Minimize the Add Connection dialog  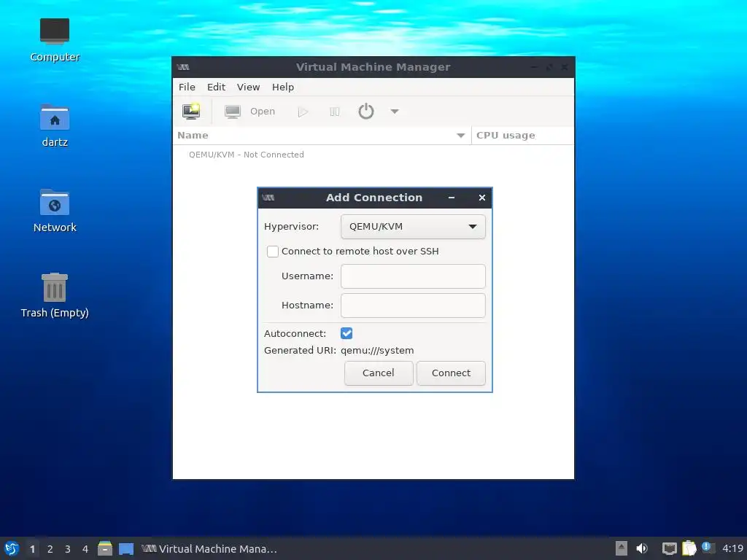tap(452, 198)
